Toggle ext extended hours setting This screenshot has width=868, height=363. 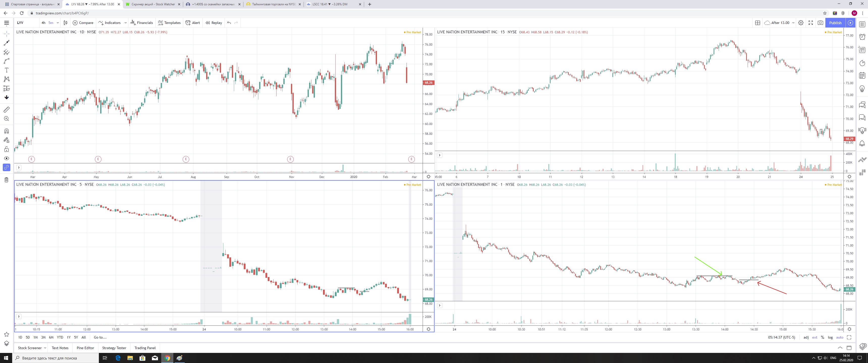815,337
